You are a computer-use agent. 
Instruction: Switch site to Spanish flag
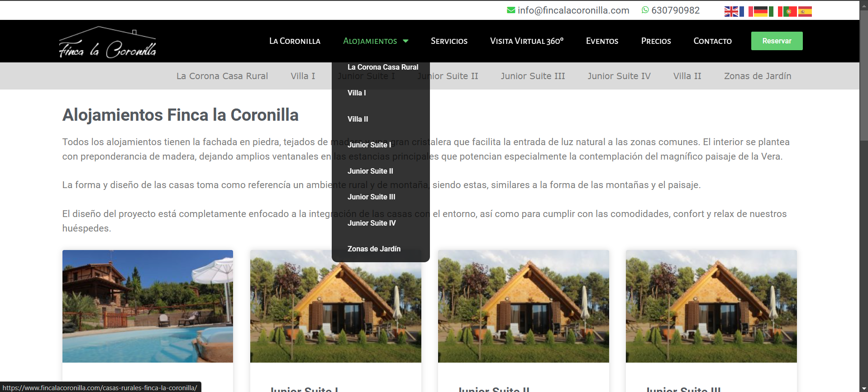pyautogui.click(x=805, y=11)
